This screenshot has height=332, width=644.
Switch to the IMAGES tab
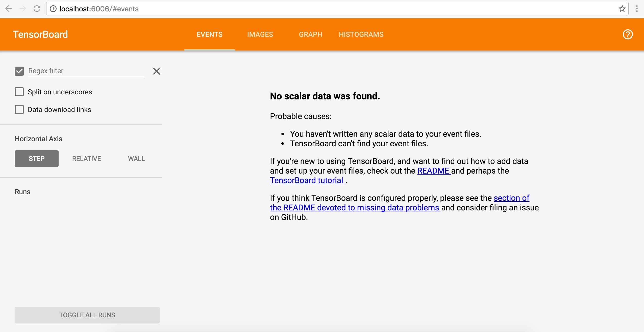pyautogui.click(x=260, y=34)
